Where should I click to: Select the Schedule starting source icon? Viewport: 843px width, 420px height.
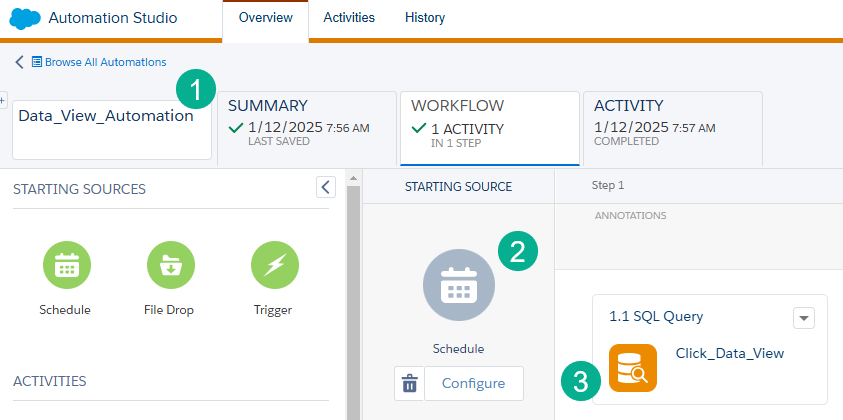point(65,266)
